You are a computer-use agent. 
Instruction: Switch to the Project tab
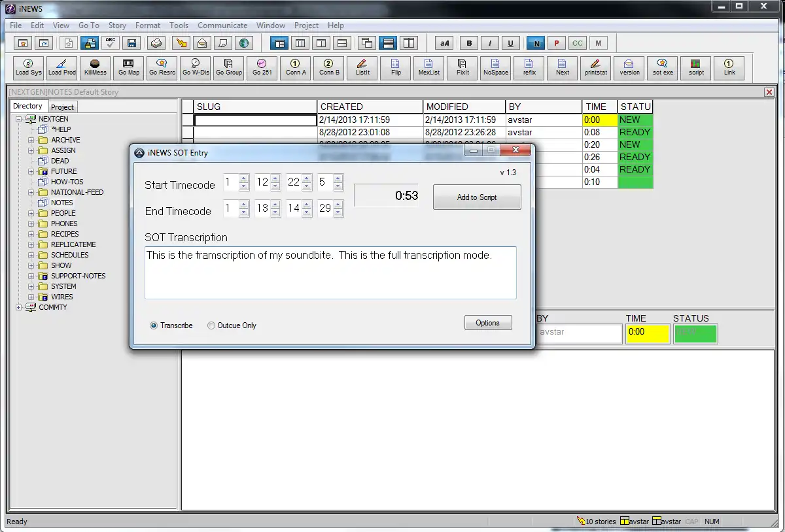point(63,107)
